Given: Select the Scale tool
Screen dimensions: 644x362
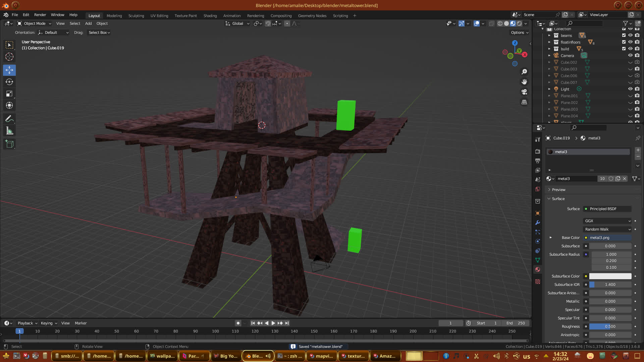Looking at the screenshot, I should [x=9, y=94].
